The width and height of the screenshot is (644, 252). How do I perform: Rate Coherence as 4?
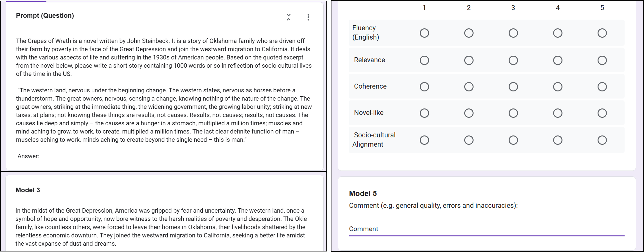point(558,87)
